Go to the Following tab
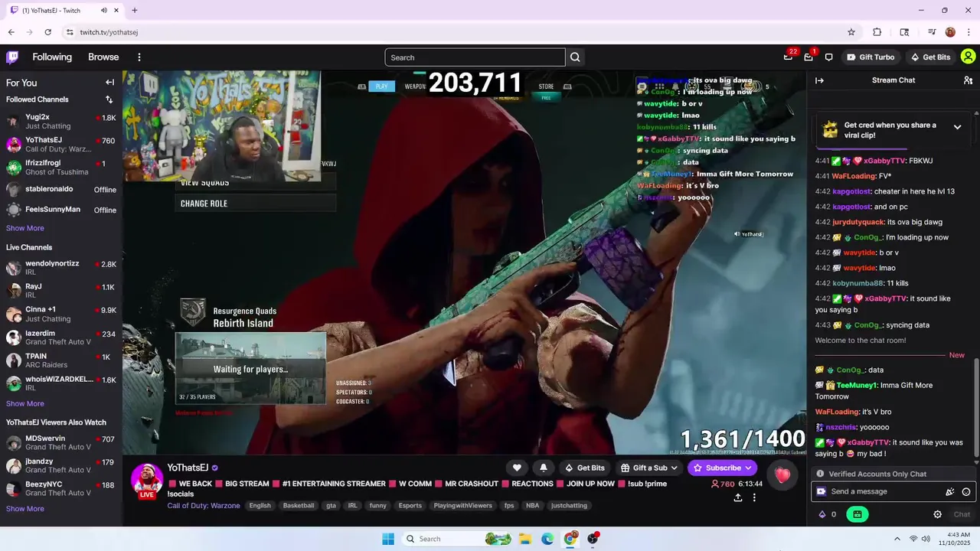Image resolution: width=980 pixels, height=551 pixels. click(52, 57)
